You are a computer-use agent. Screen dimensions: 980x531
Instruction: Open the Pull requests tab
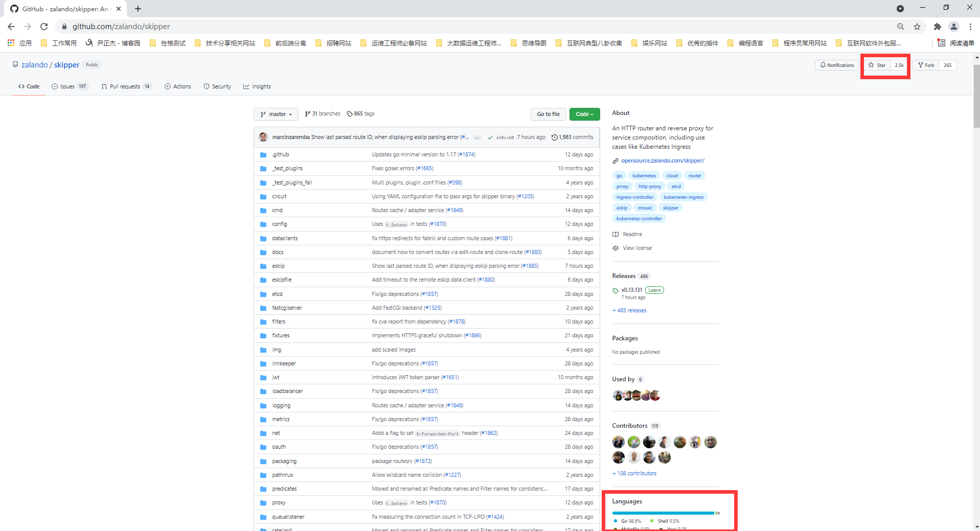coord(126,86)
